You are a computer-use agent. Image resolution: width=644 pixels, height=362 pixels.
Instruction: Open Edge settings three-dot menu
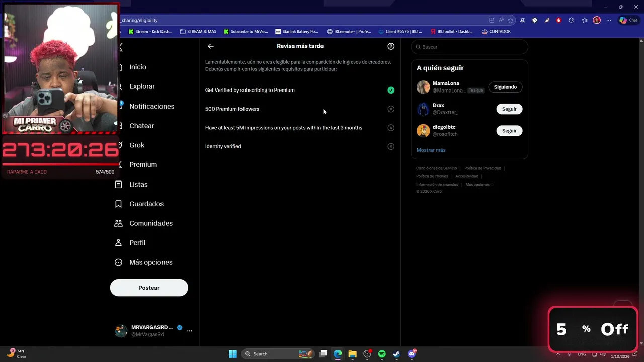[x=609, y=20]
